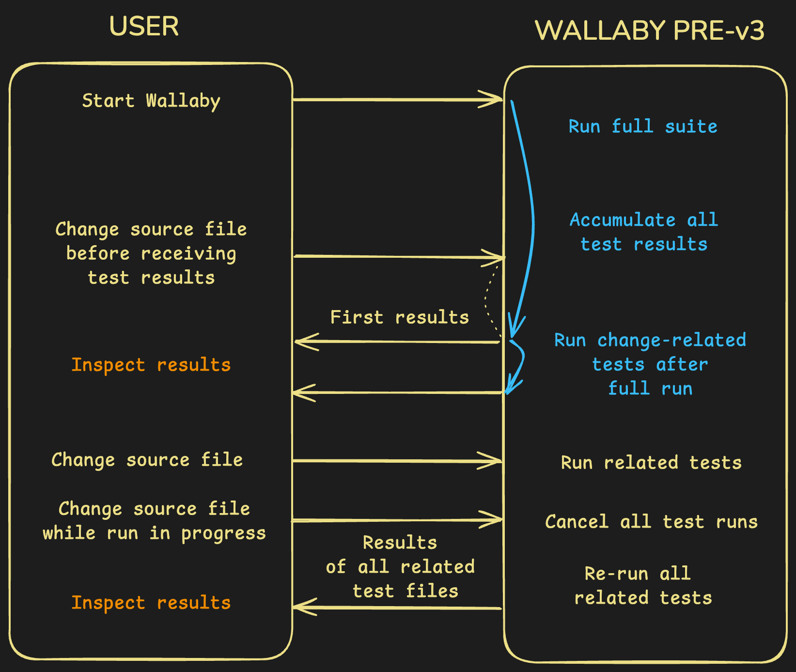
Task: Select Change source file before receiving test results
Action: pyautogui.click(x=151, y=253)
